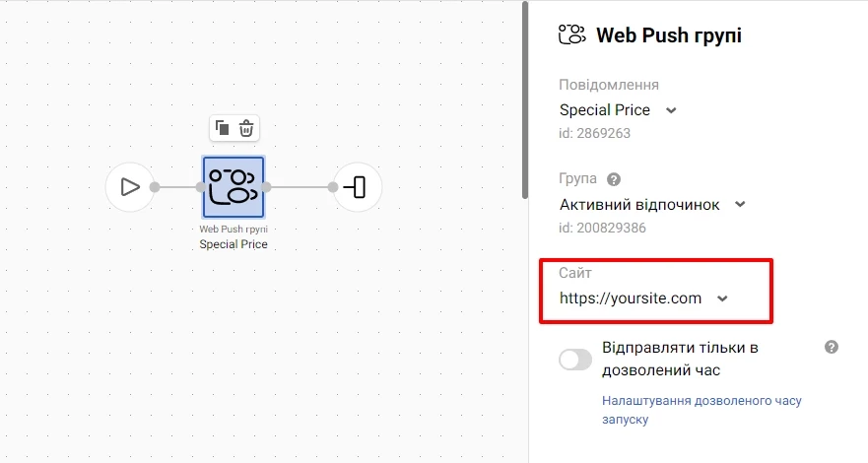Image resolution: width=868 pixels, height=463 pixels.
Task: Click the connector dot right of Start node
Action: (155, 187)
